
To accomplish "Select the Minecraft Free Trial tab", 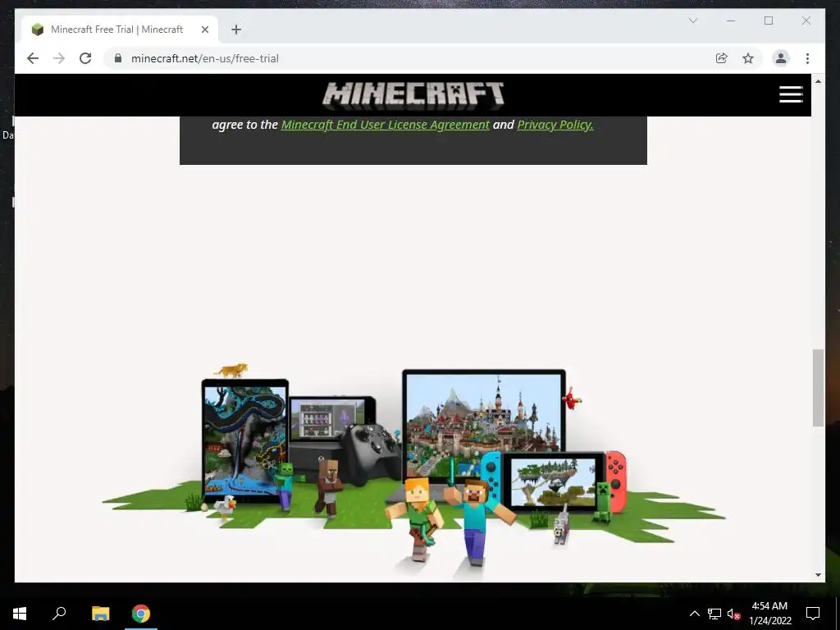I will click(x=120, y=30).
